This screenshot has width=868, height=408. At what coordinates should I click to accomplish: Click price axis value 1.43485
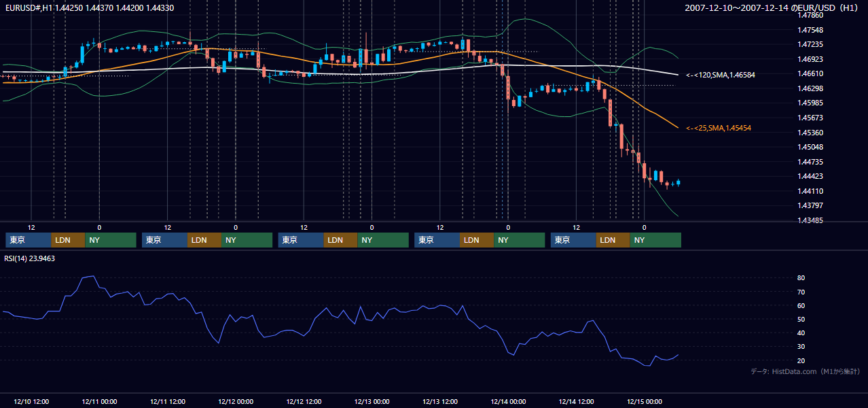[810, 220]
